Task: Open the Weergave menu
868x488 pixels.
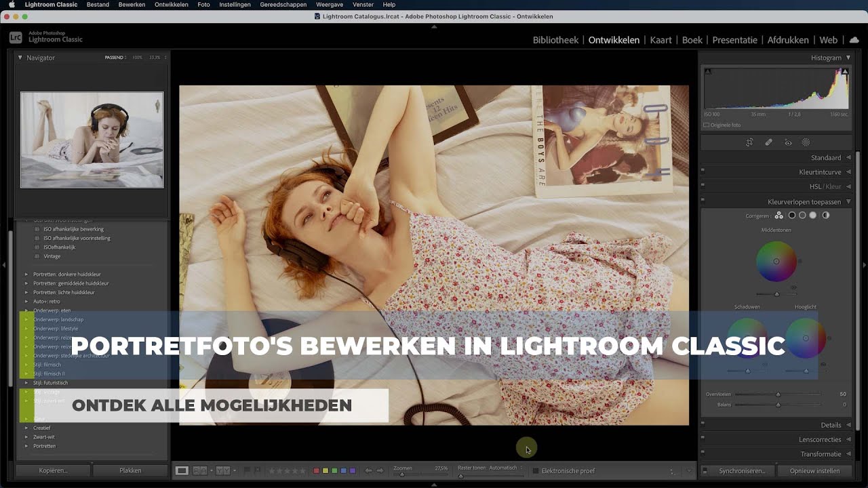Action: (330, 5)
